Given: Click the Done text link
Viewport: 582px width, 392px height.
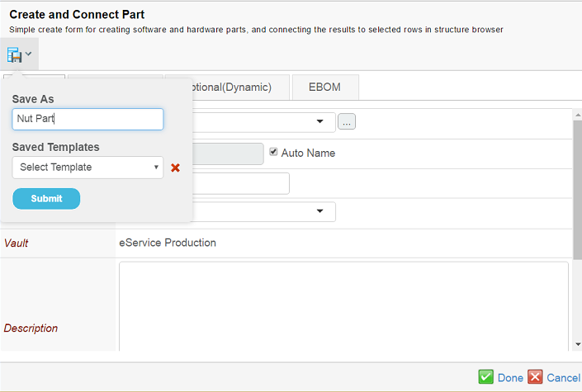Looking at the screenshot, I should point(510,377).
